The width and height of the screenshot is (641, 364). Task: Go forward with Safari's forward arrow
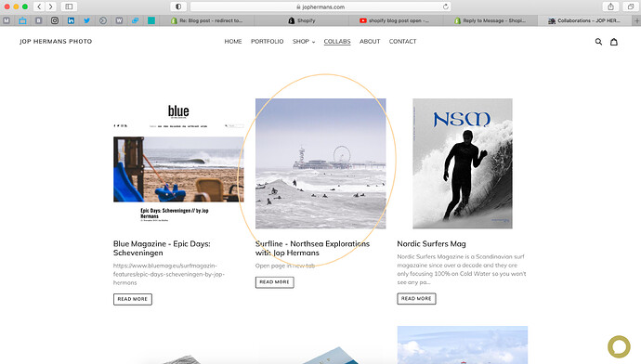[x=51, y=6]
